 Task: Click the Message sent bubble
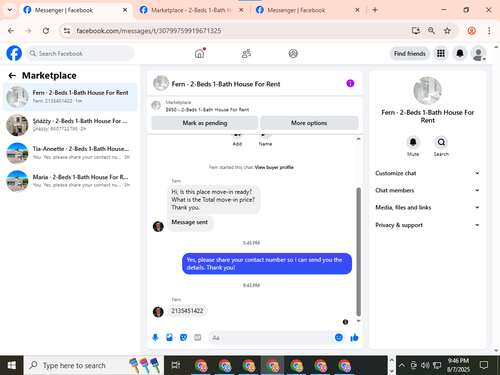190,222
